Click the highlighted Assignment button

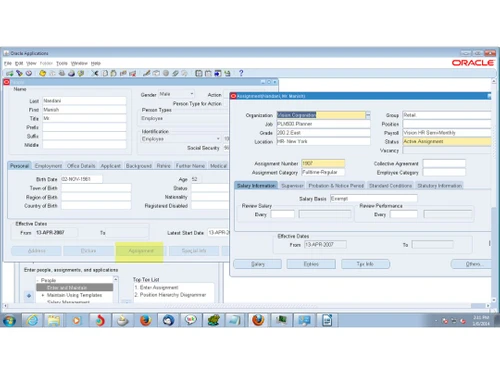(x=141, y=251)
